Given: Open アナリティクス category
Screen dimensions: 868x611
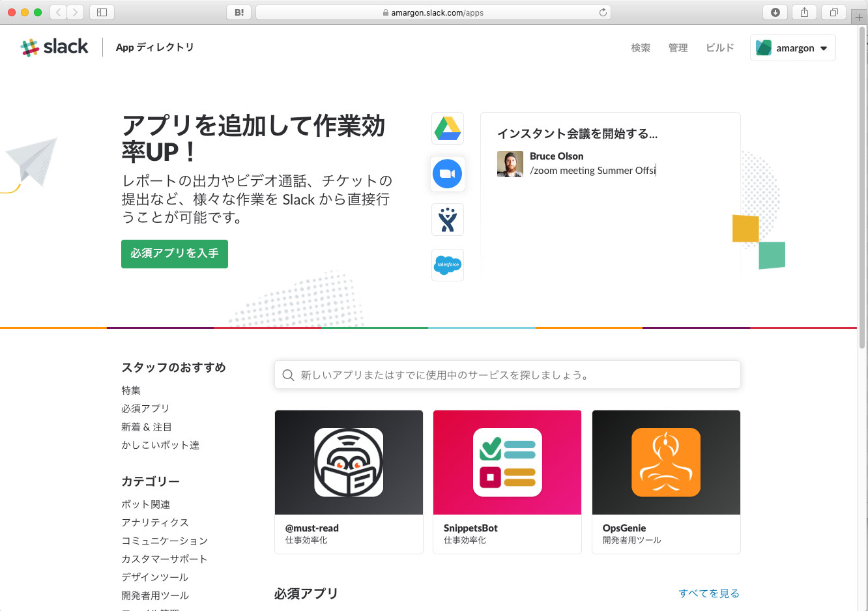Looking at the screenshot, I should 155,522.
